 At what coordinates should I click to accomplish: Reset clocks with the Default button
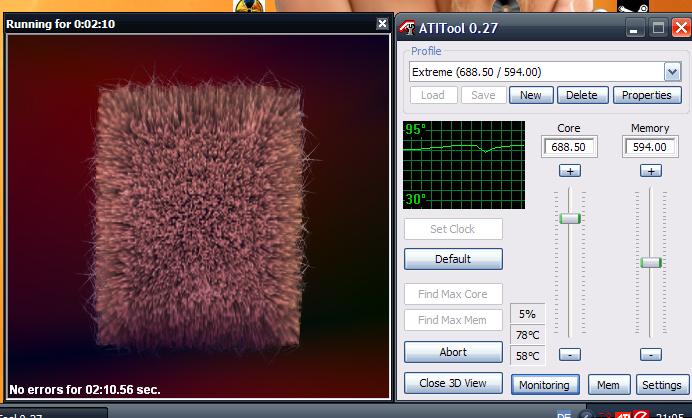[453, 259]
